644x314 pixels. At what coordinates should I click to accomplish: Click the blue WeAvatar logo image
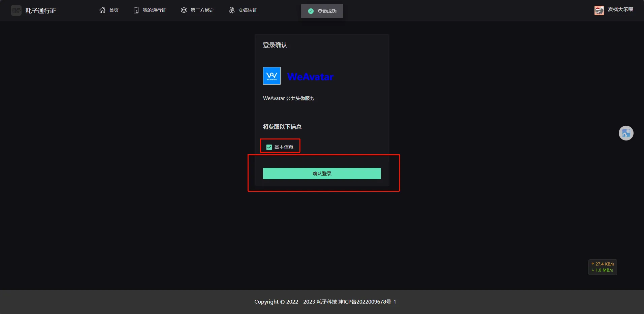[271, 76]
